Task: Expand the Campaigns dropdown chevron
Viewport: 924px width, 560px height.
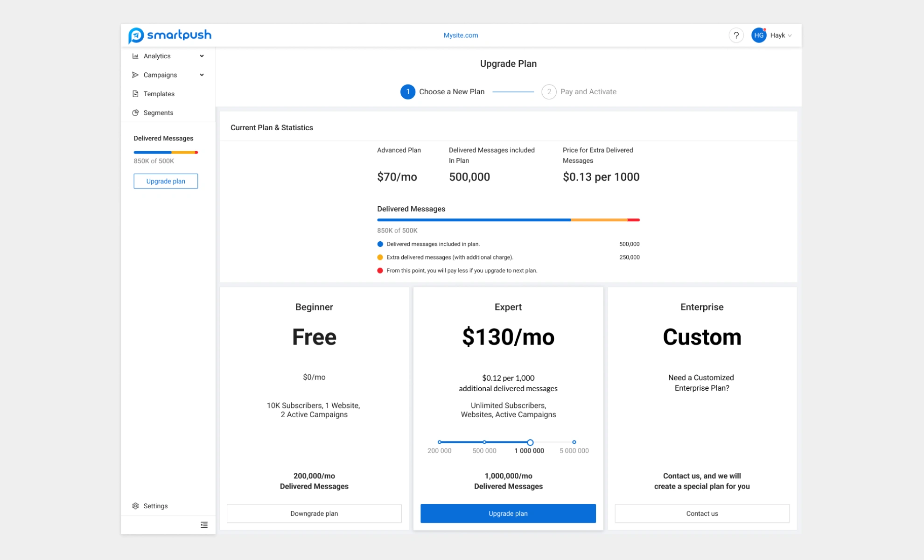Action: pyautogui.click(x=202, y=75)
